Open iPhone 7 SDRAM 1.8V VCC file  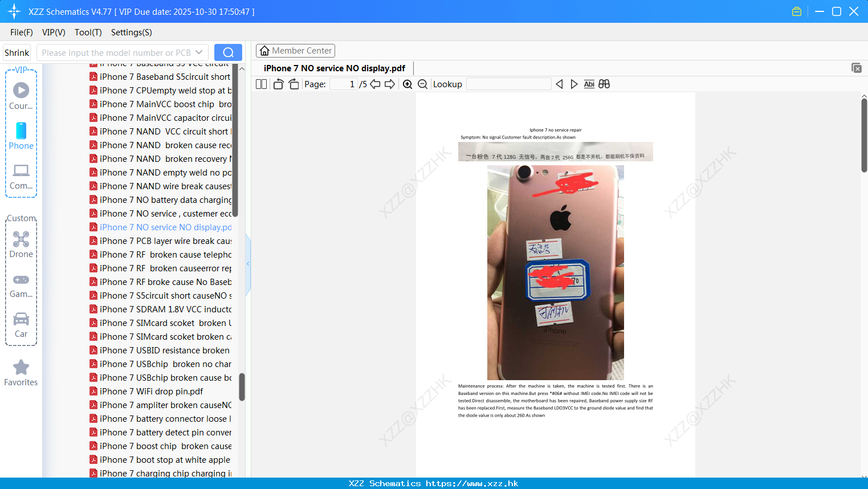pos(160,309)
